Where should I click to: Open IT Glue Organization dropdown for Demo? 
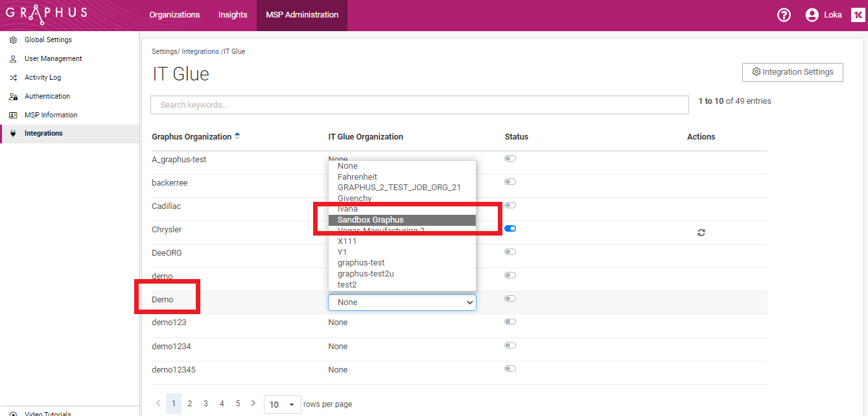click(x=402, y=302)
